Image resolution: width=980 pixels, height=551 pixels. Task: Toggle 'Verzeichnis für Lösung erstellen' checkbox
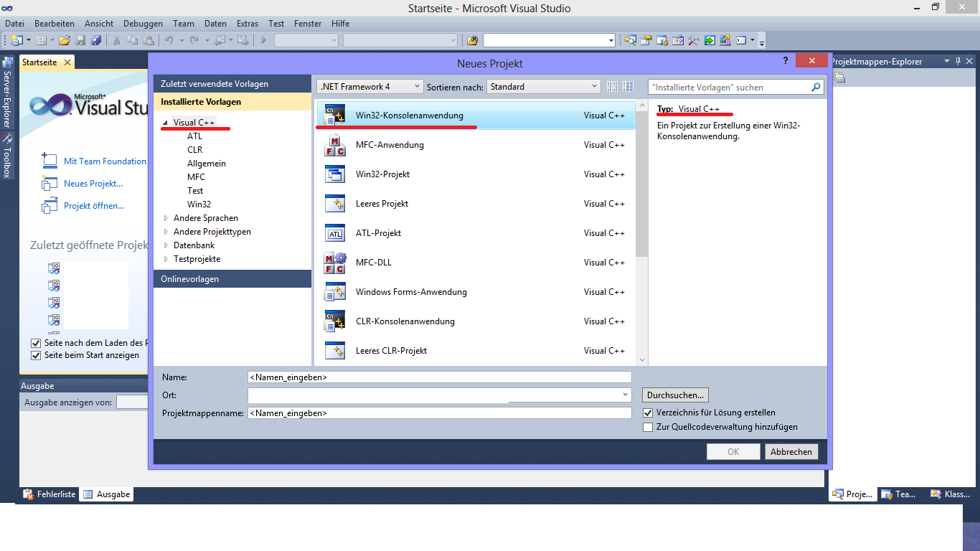pyautogui.click(x=648, y=413)
